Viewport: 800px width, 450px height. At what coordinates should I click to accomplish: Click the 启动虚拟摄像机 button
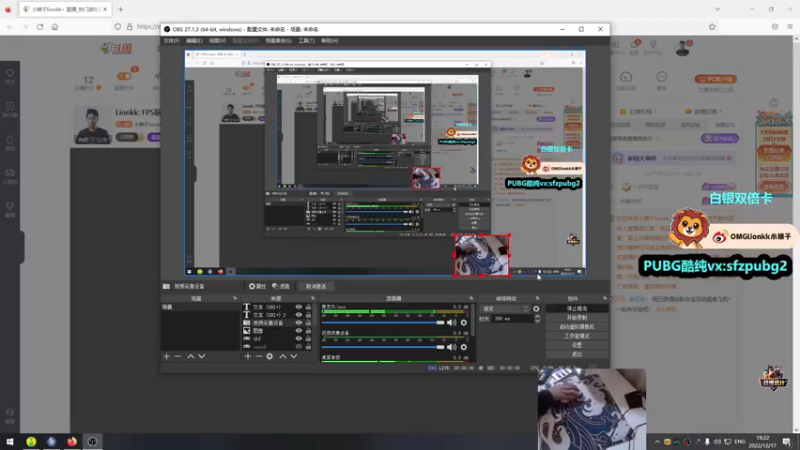[577, 327]
